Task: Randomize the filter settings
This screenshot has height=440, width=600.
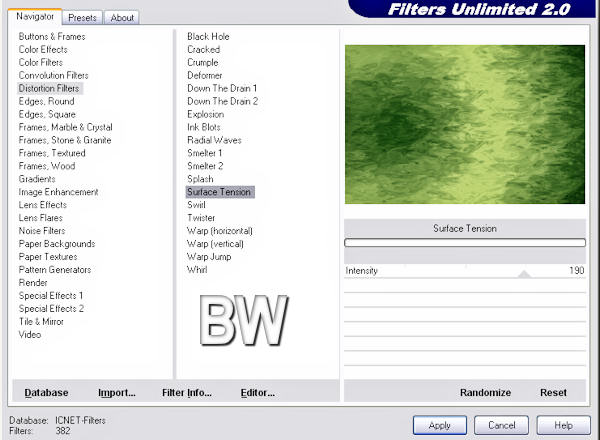Action: [485, 393]
